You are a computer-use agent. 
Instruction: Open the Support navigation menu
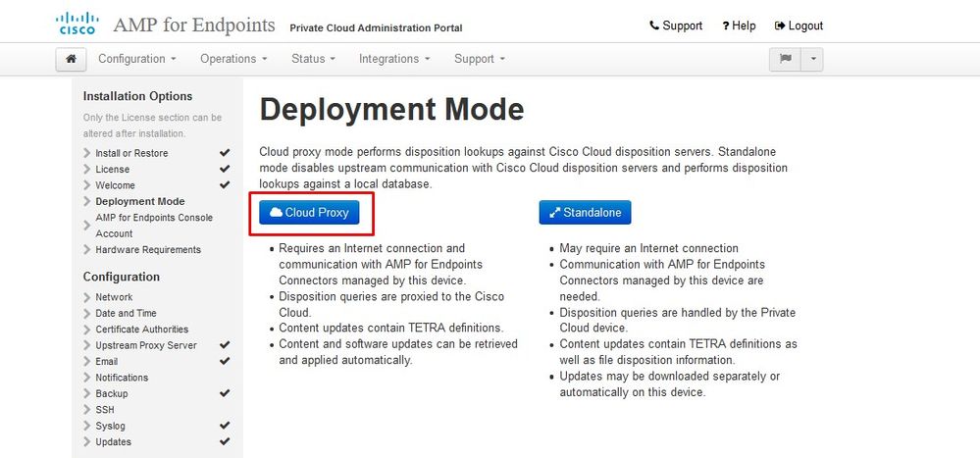480,59
